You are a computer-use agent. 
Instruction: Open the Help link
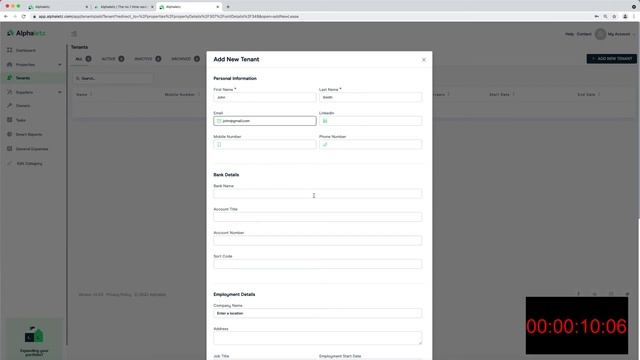coord(569,34)
